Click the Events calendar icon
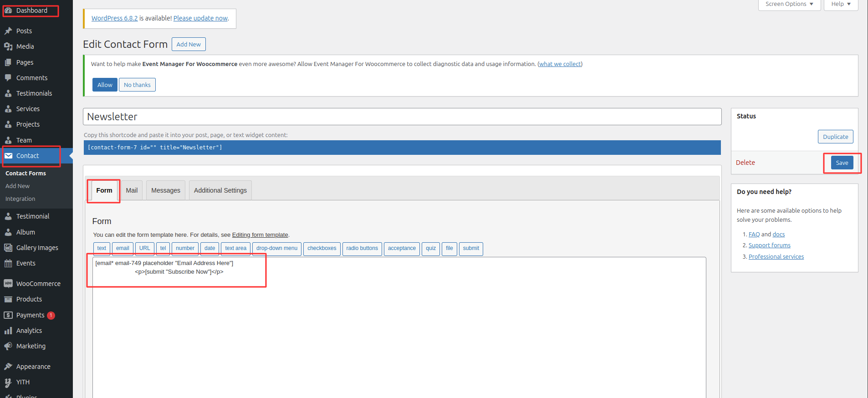This screenshot has height=398, width=868. pos(8,263)
